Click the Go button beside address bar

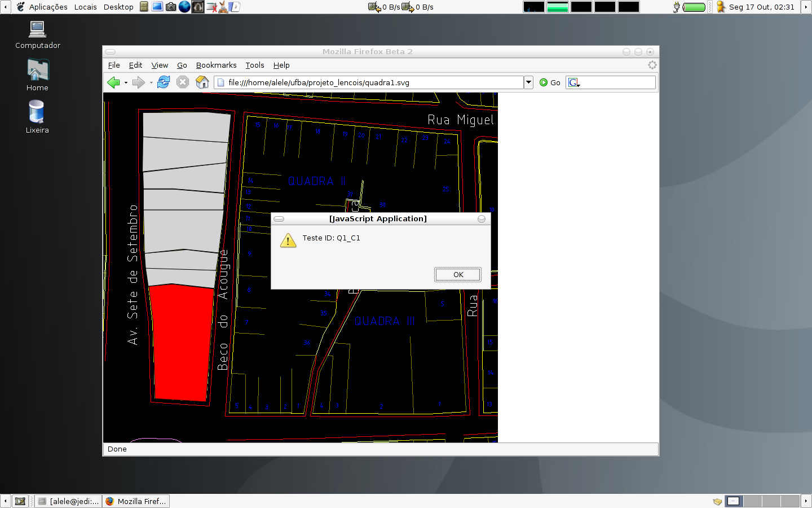pyautogui.click(x=550, y=82)
